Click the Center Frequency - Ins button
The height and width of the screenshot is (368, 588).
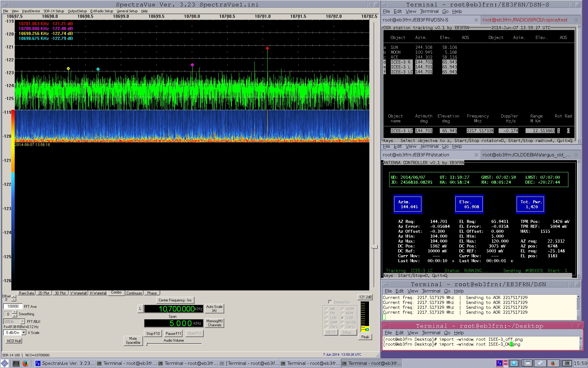click(x=175, y=300)
